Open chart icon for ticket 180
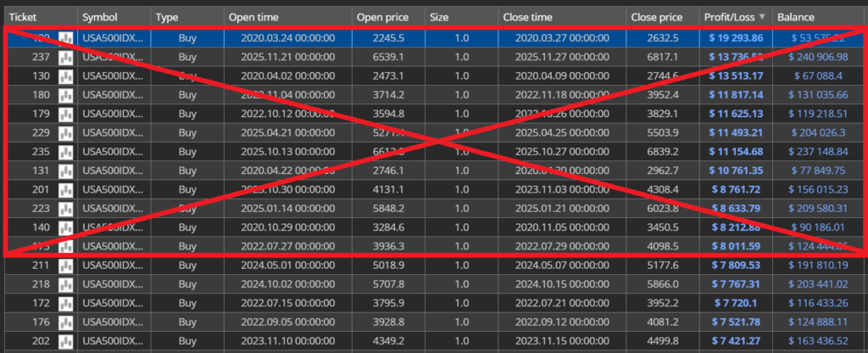Viewport: 868px width, 353px height. tap(65, 95)
